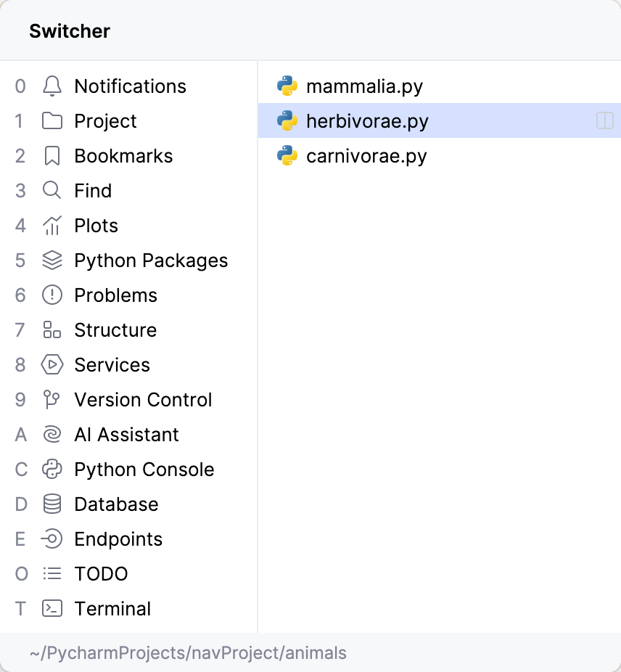Select herbivorae.py in recent files

coord(367,121)
